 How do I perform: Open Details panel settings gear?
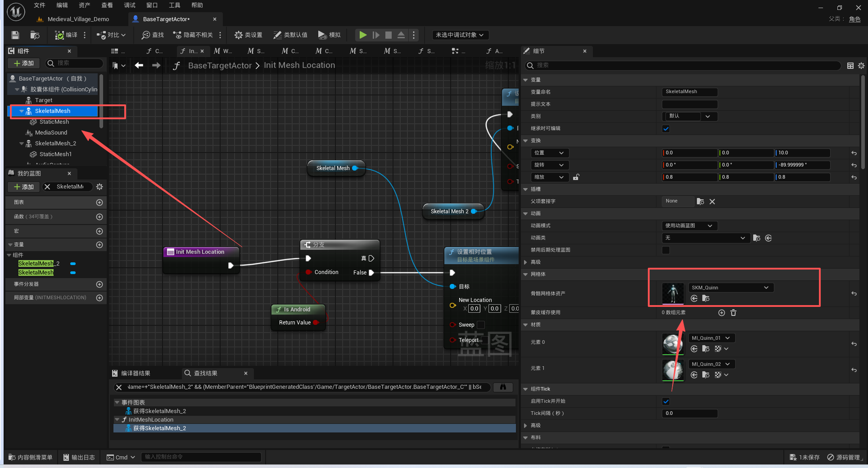[x=861, y=66]
